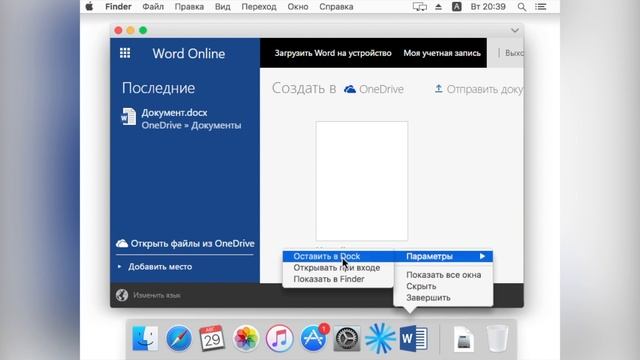Open the Finder menu in menu bar
Screen dimensions: 640x360
pyautogui.click(x=118, y=7)
